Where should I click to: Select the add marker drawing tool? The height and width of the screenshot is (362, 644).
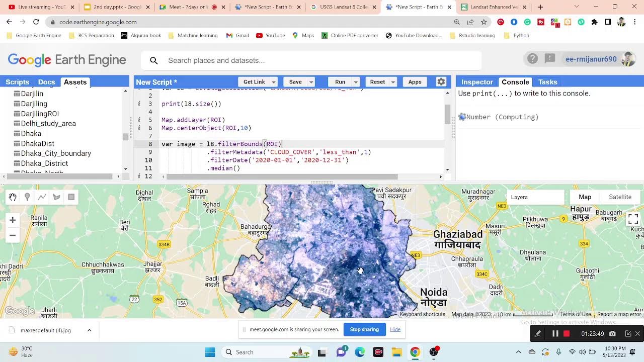(27, 197)
